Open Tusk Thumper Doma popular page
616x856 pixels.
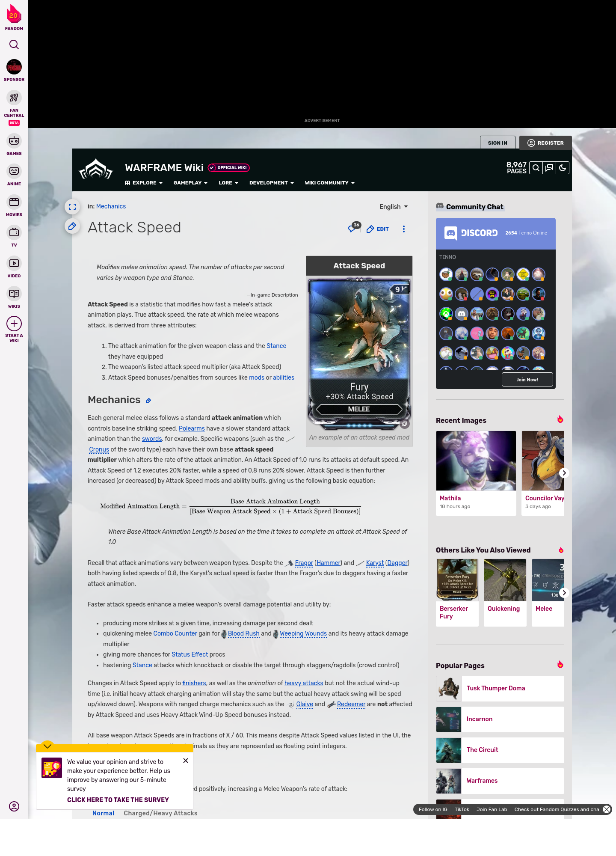[500, 688]
